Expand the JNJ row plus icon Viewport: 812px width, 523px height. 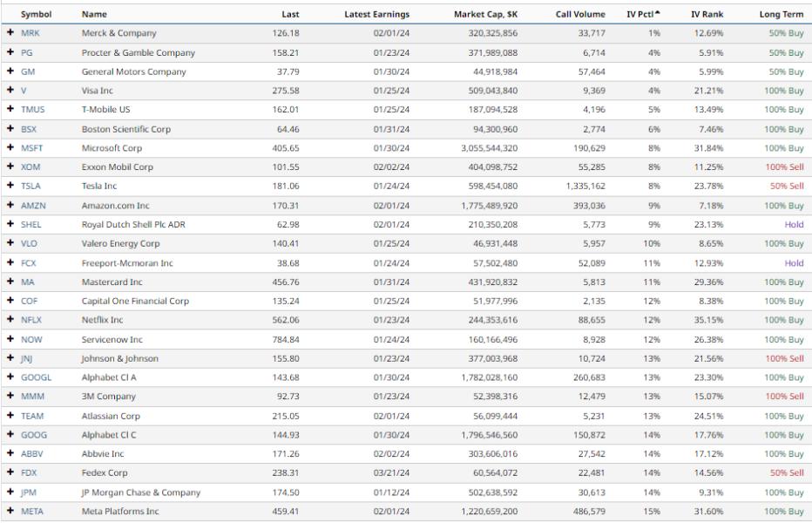pos(10,357)
